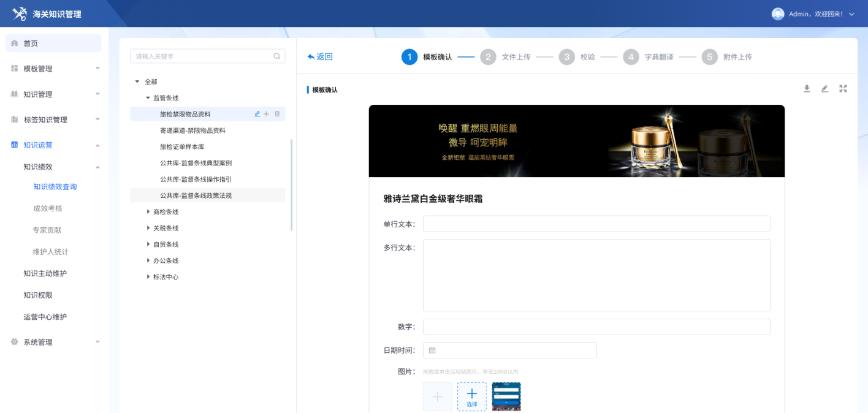Collapse the 知识绩效 submenu arrow
868x413 pixels.
tap(97, 167)
